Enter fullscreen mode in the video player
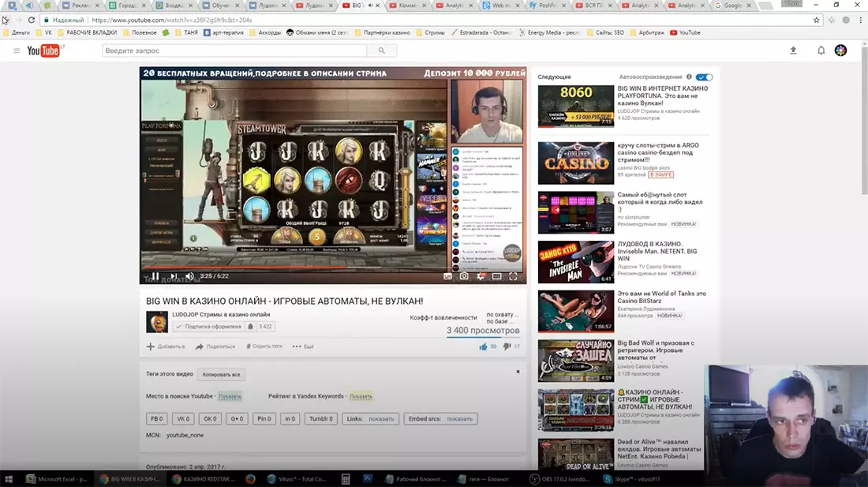 [x=514, y=276]
